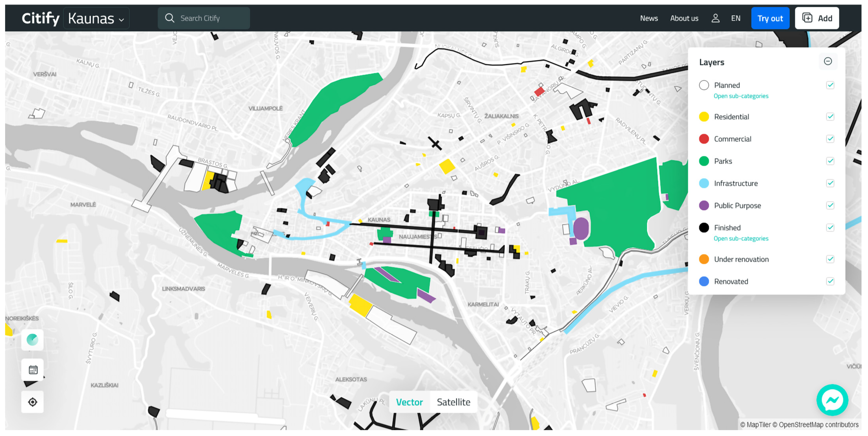The height and width of the screenshot is (436, 868).
Task: Open the calendar timeline tool
Action: (x=33, y=370)
